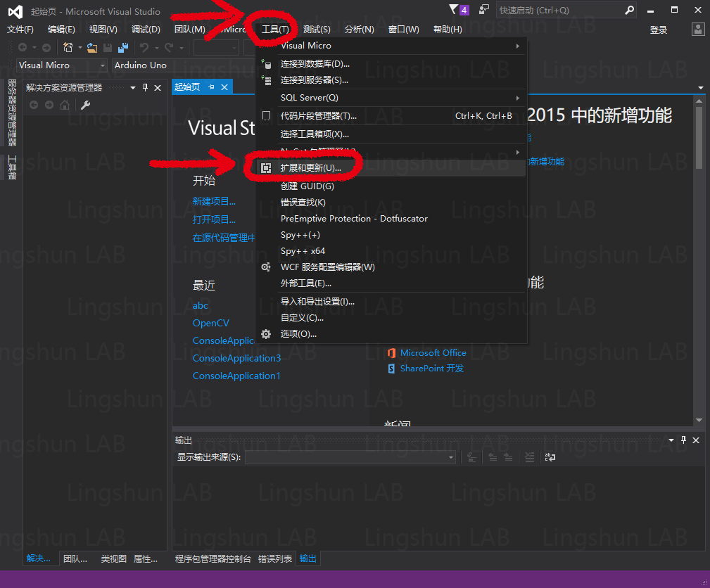Image resolution: width=710 pixels, height=588 pixels.
Task: Click the find message in code output icon
Action: 472,457
